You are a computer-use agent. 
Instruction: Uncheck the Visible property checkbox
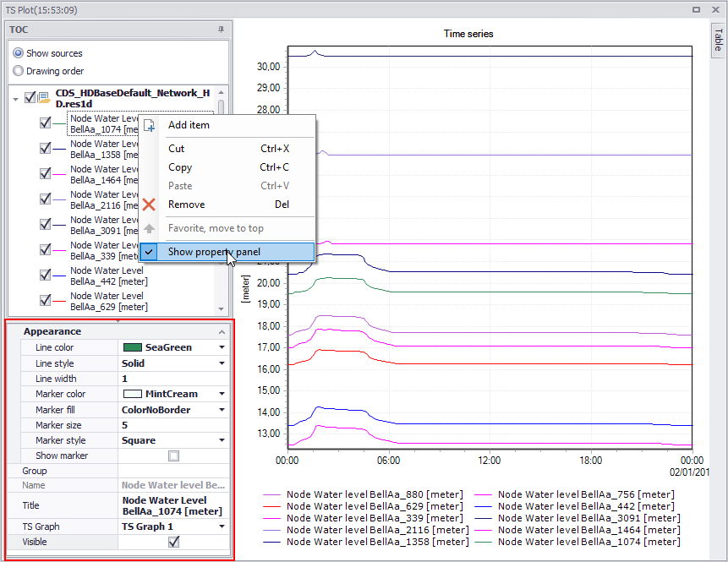click(173, 542)
